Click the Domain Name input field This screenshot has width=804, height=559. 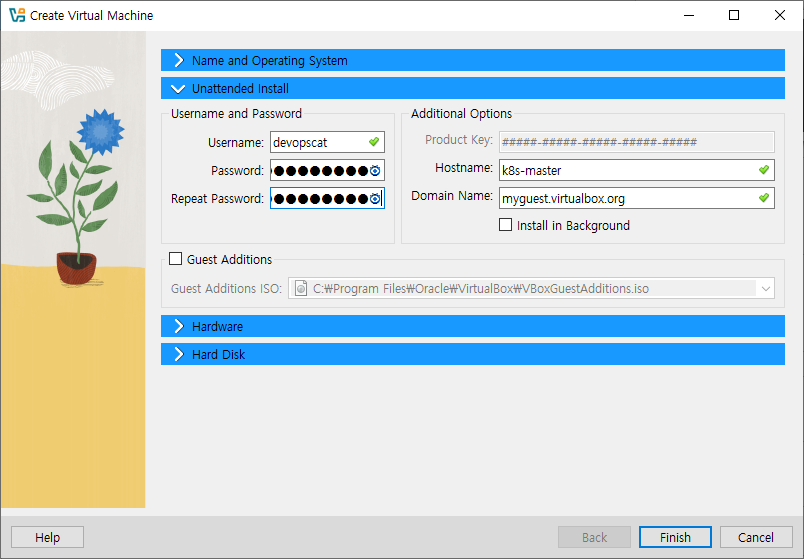pyautogui.click(x=637, y=198)
